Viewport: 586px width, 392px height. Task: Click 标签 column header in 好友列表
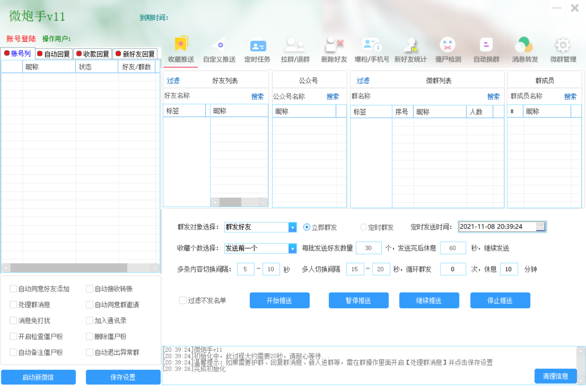click(x=184, y=111)
